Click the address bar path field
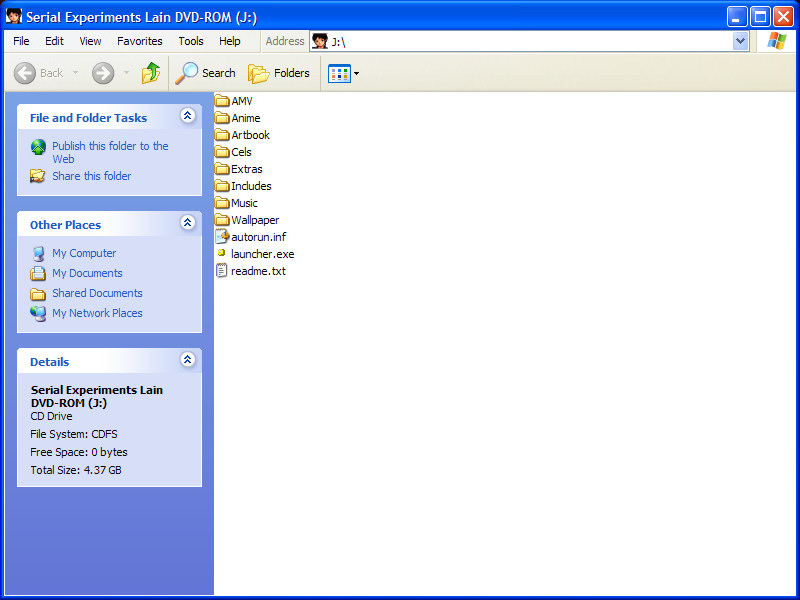800x600 pixels. (x=530, y=41)
